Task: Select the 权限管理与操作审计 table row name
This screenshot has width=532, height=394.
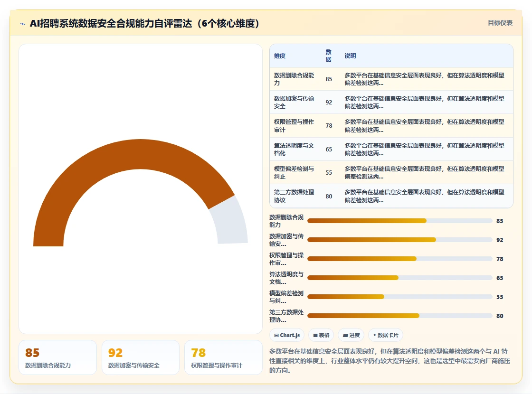Action: coord(294,126)
